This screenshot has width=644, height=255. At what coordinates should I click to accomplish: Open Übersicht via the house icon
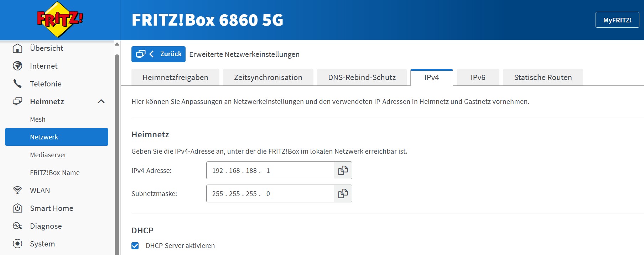pos(17,48)
